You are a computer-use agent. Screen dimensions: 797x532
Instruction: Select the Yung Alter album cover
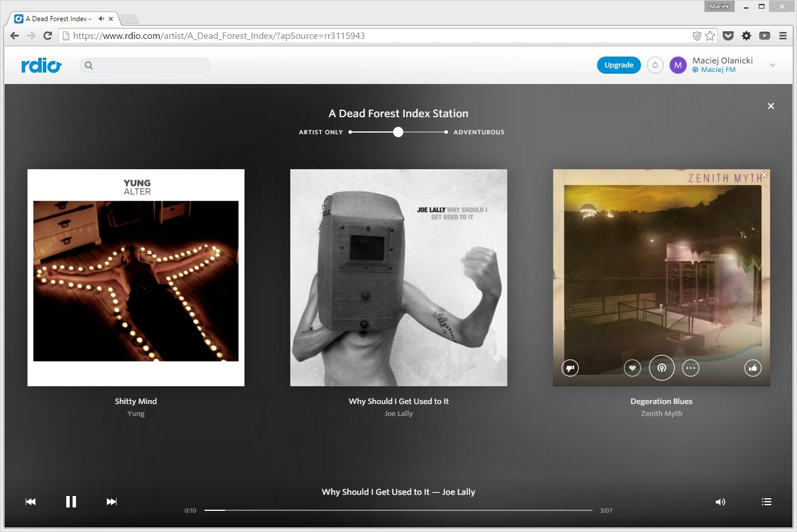coord(136,278)
